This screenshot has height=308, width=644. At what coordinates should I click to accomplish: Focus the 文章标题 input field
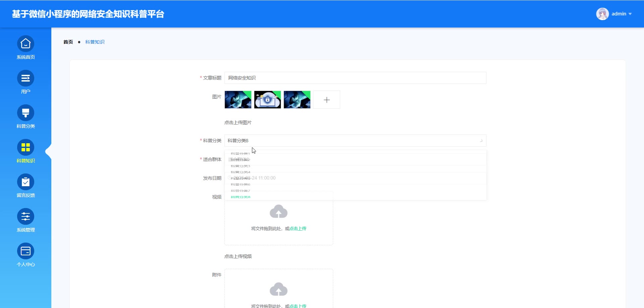(355, 78)
